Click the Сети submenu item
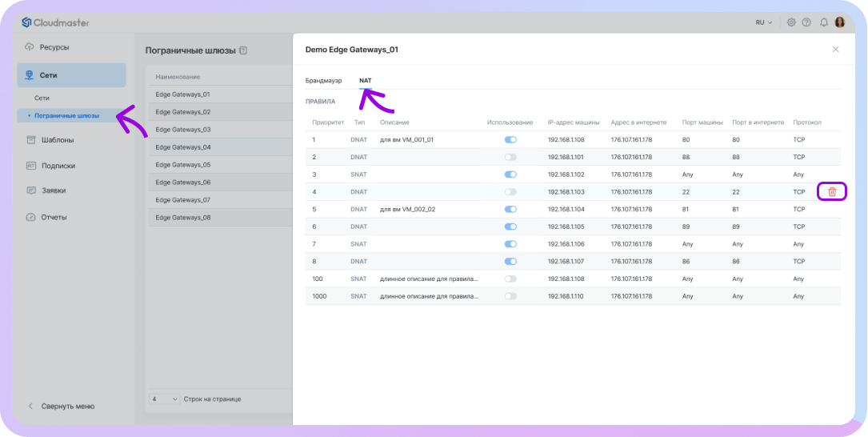Image resolution: width=868 pixels, height=437 pixels. coord(42,98)
